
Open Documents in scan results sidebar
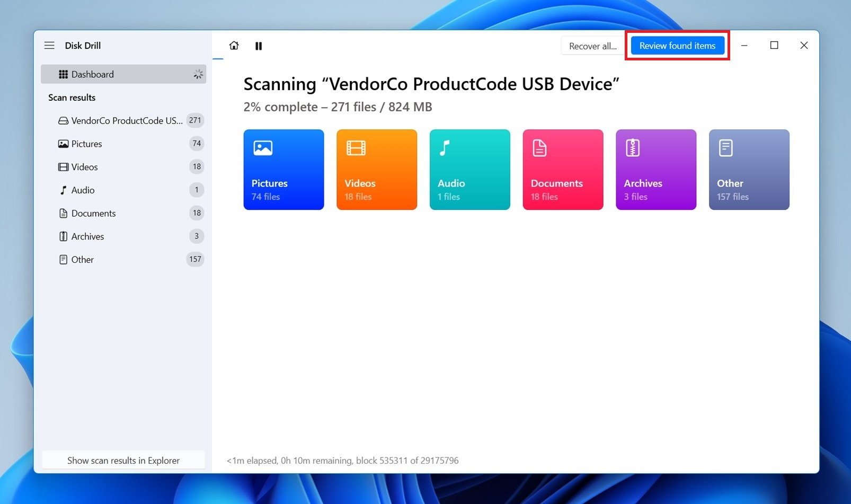point(93,214)
